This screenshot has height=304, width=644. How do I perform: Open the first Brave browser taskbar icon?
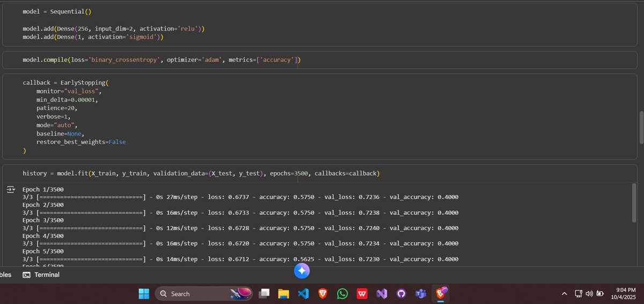323,294
